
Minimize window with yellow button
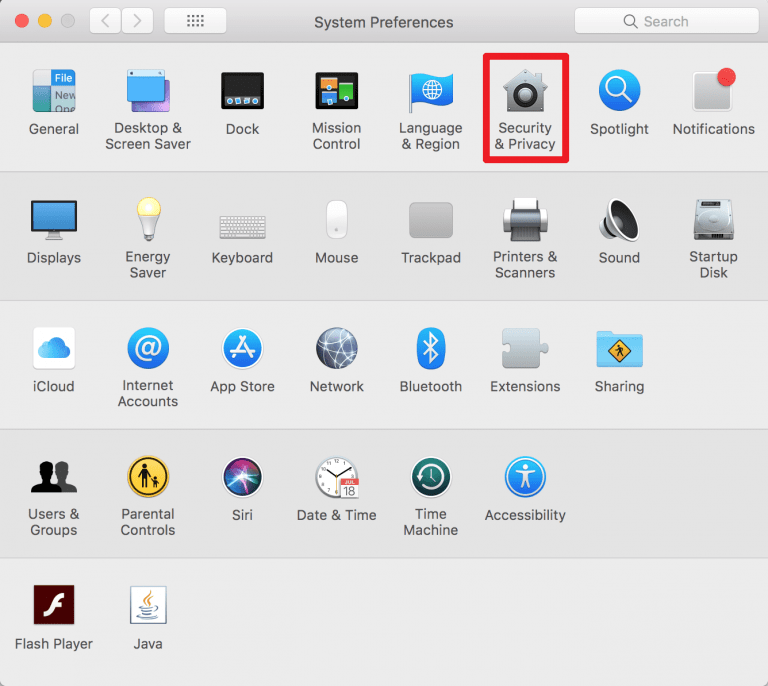[45, 21]
